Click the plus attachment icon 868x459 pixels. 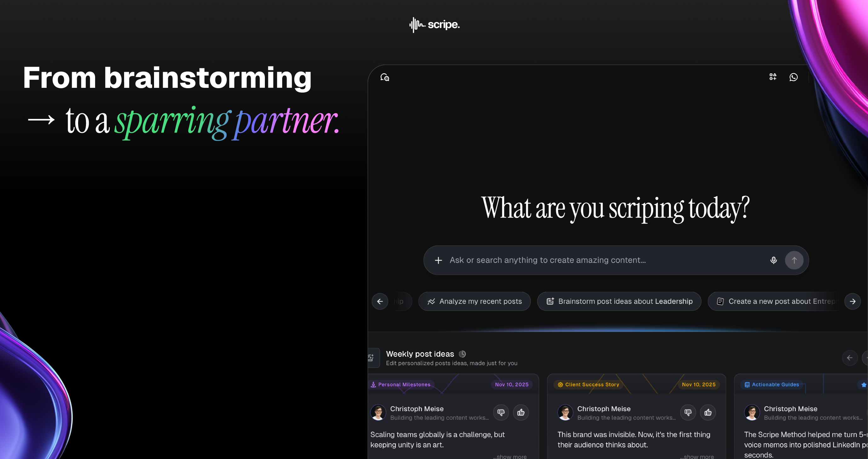[438, 260]
